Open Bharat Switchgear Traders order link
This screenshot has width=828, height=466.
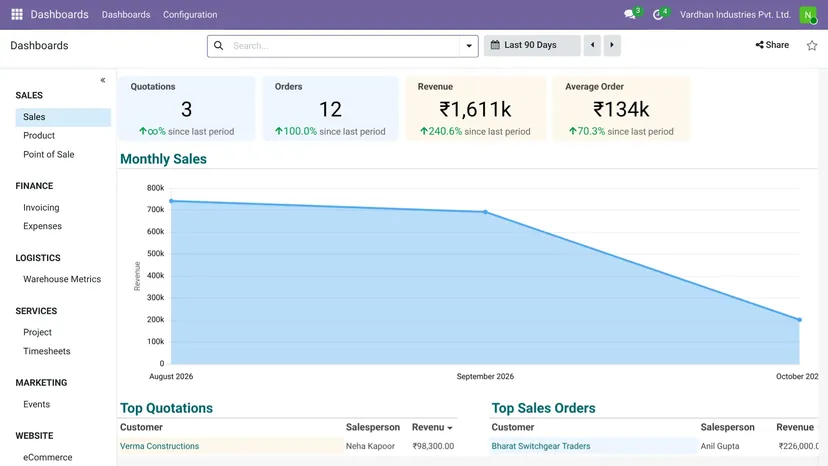click(541, 446)
